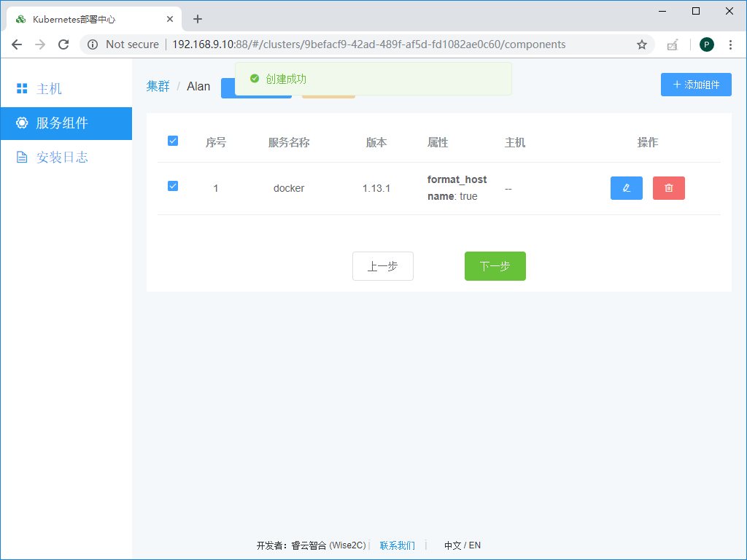Toggle the docker row checkbox

[x=173, y=186]
